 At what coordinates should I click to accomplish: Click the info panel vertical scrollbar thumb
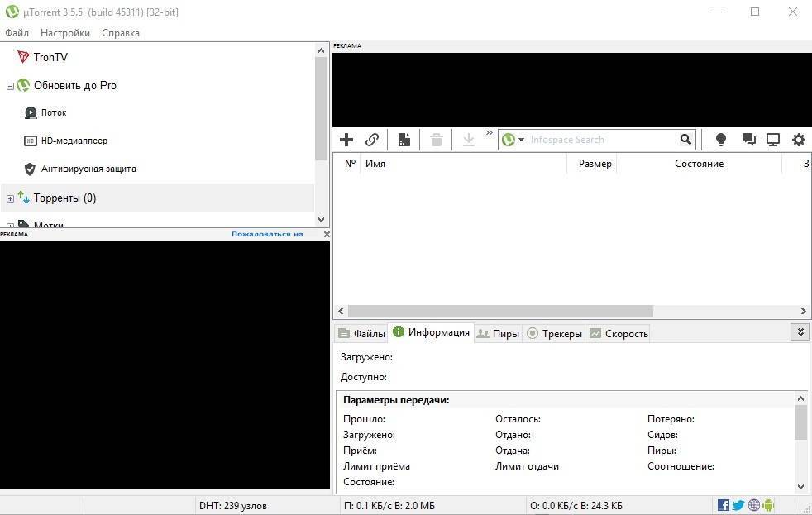pyautogui.click(x=800, y=422)
